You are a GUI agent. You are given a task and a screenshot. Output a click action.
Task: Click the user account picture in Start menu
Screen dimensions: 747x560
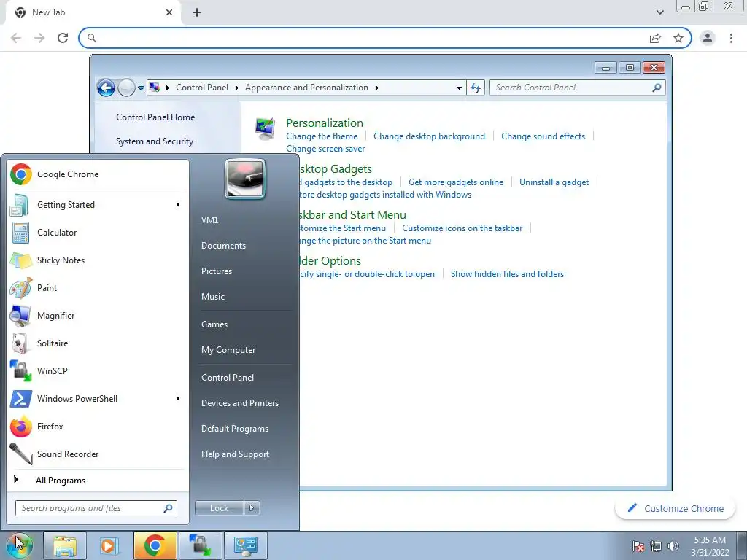[x=245, y=179]
